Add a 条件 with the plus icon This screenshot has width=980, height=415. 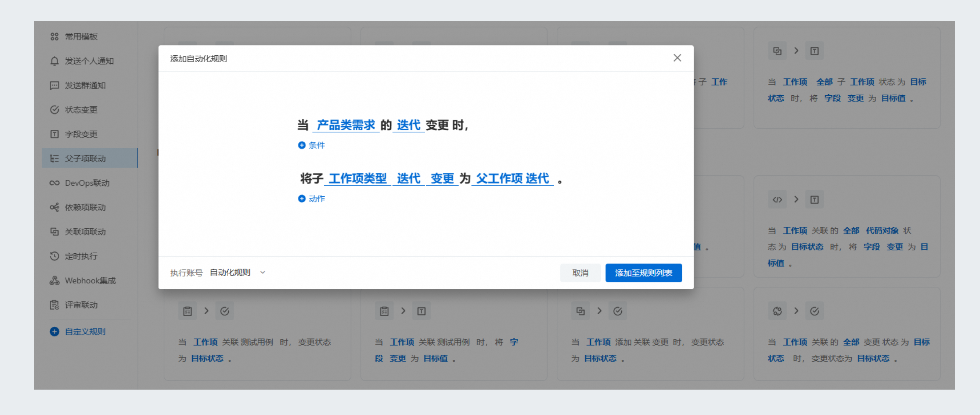point(312,145)
